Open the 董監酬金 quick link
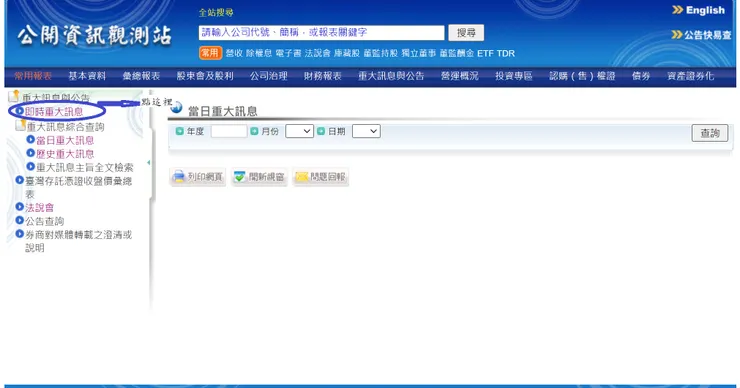Image resolution: width=740 pixels, height=388 pixels. click(457, 53)
